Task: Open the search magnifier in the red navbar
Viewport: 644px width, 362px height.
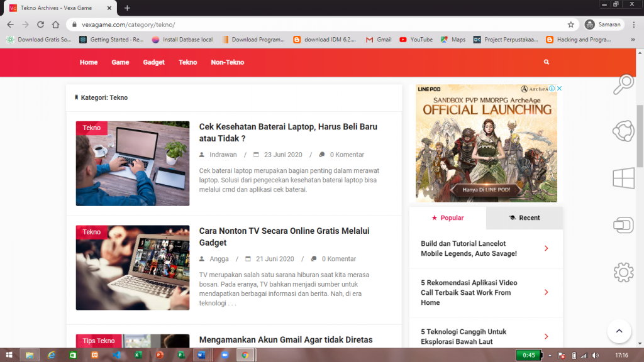Action: [x=546, y=62]
